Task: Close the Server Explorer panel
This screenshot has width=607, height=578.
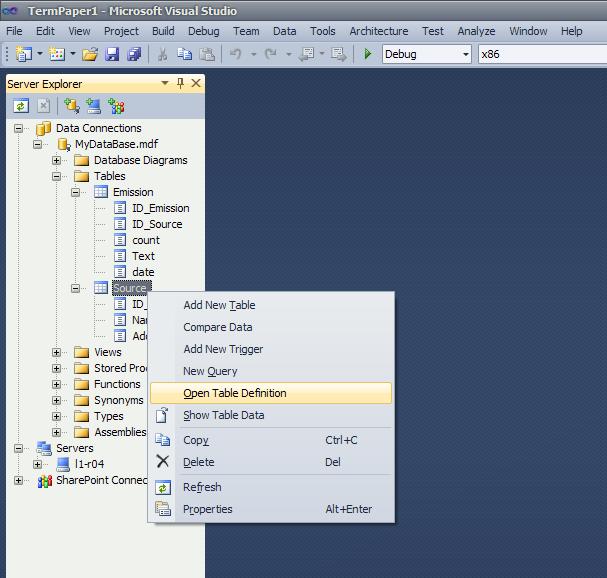Action: tap(196, 83)
